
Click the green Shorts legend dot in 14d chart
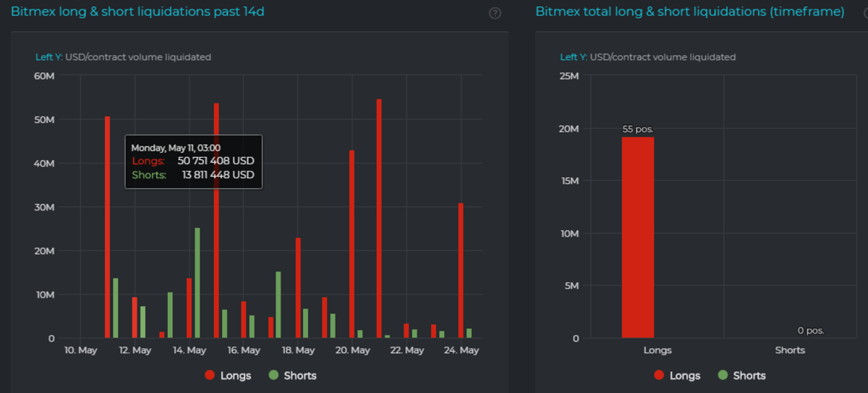[x=273, y=376]
